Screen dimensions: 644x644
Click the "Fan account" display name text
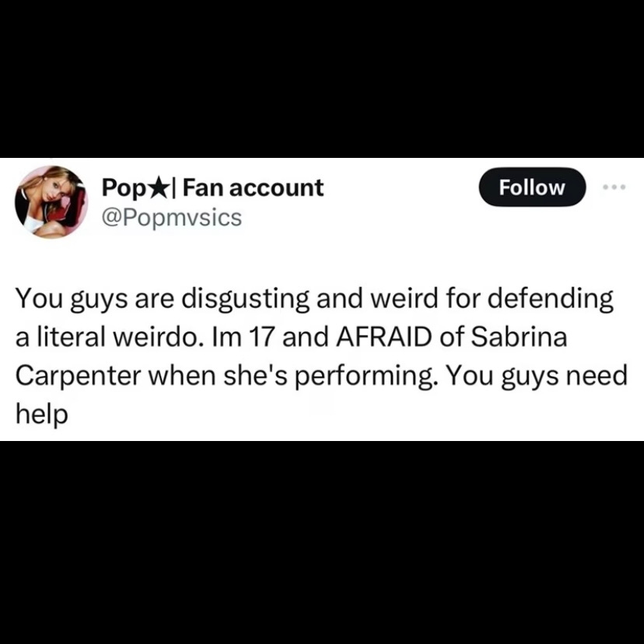pos(253,187)
